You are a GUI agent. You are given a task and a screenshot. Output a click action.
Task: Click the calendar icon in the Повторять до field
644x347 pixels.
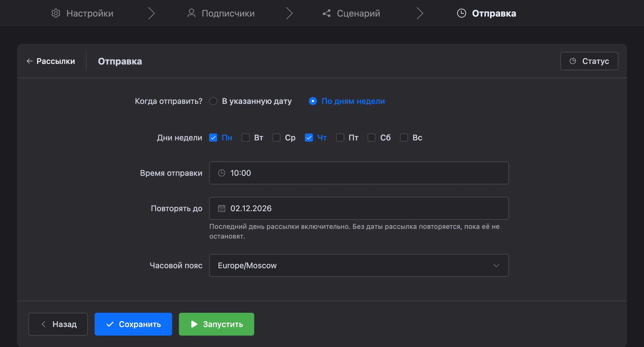(222, 208)
